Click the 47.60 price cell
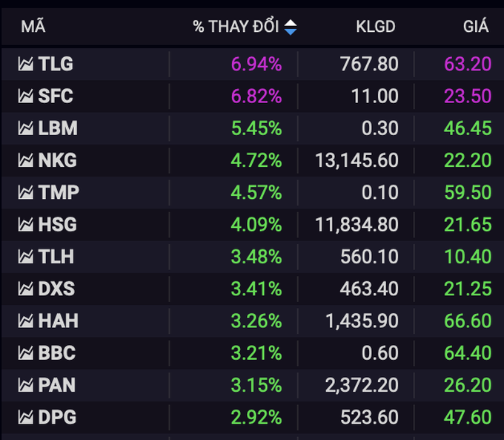Screen dimensions: 504x440 (468, 417)
